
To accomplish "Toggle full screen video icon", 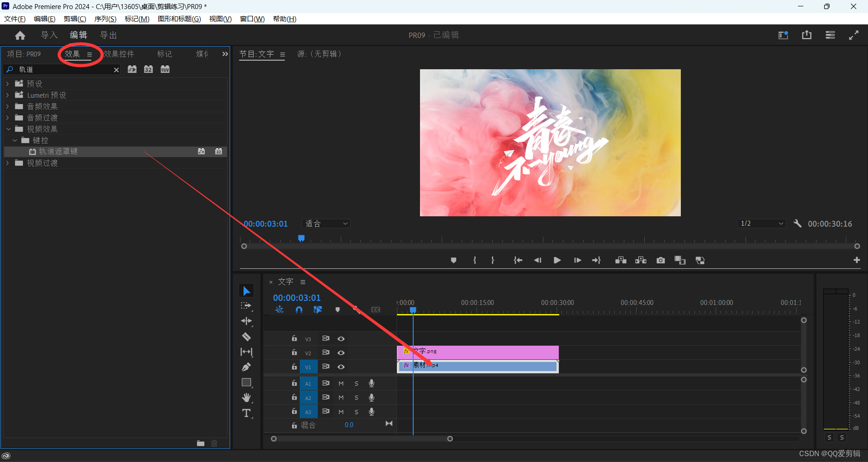I will (x=854, y=35).
